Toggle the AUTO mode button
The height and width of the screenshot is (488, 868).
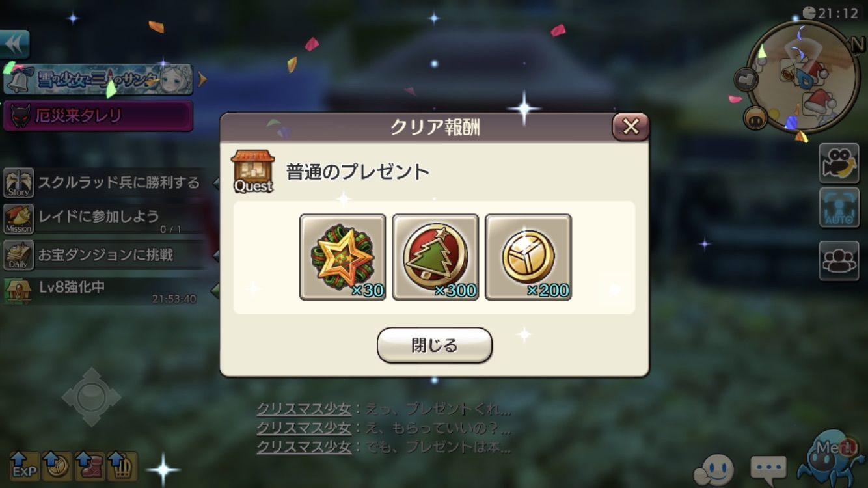(839, 208)
